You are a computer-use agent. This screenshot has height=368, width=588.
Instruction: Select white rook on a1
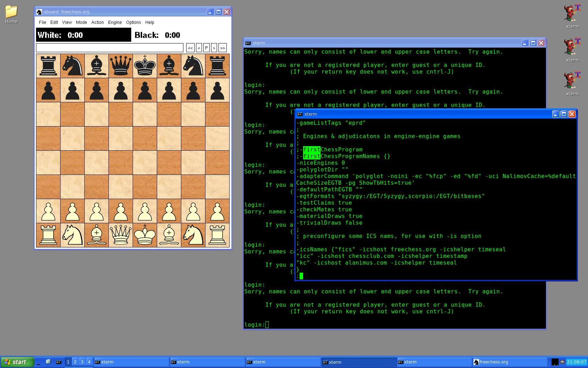click(x=48, y=235)
